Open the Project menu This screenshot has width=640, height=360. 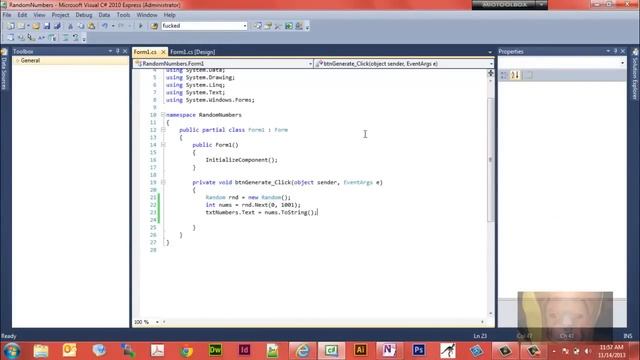[x=60, y=15]
